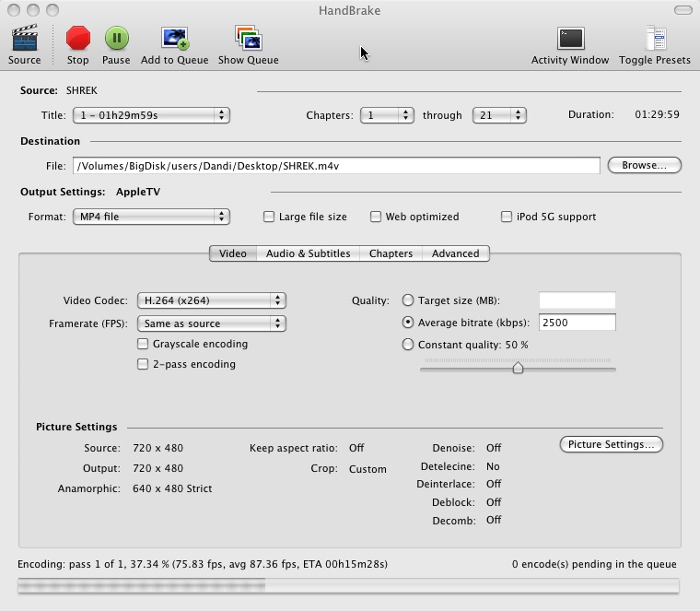Open Picture Settings... button
This screenshot has height=611, width=700.
(x=612, y=444)
